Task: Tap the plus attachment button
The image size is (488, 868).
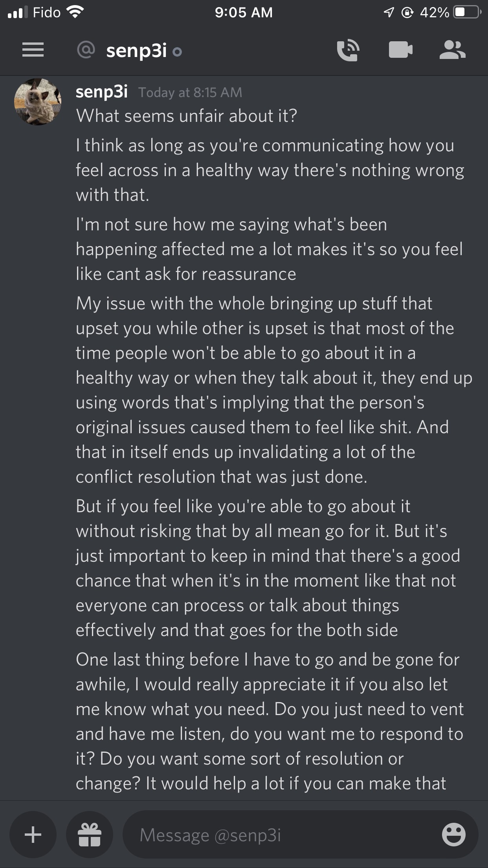Action: (x=33, y=835)
